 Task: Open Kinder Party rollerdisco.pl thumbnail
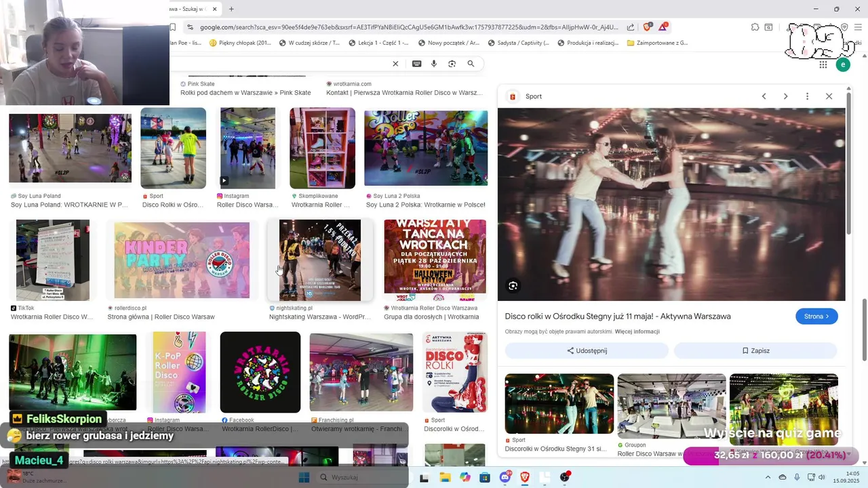pos(182,260)
